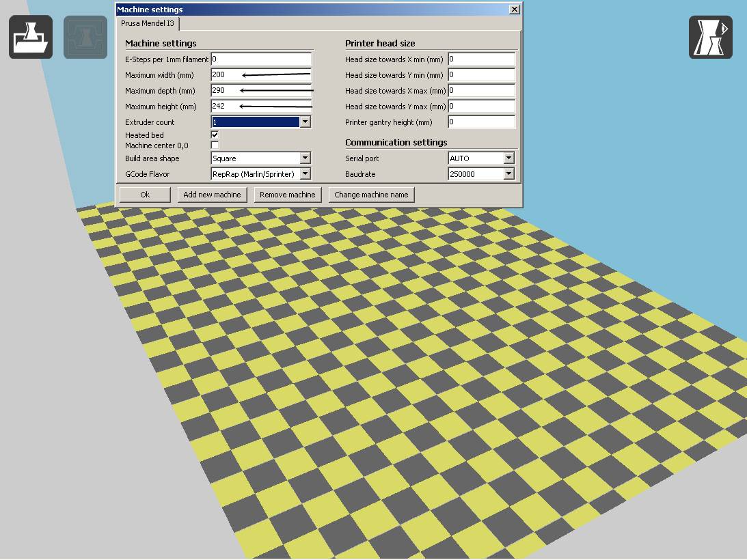Open the Build area shape dropdown

305,158
